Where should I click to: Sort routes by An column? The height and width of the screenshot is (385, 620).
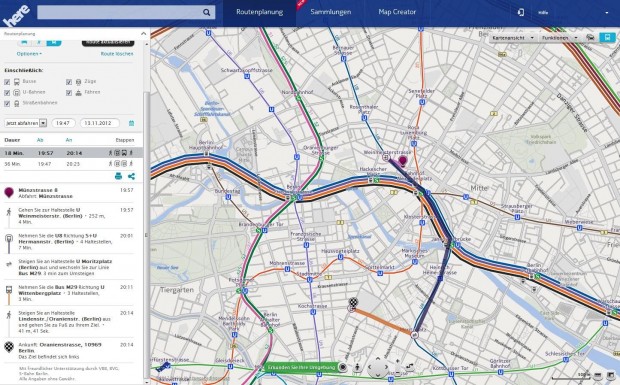pyautogui.click(x=68, y=140)
